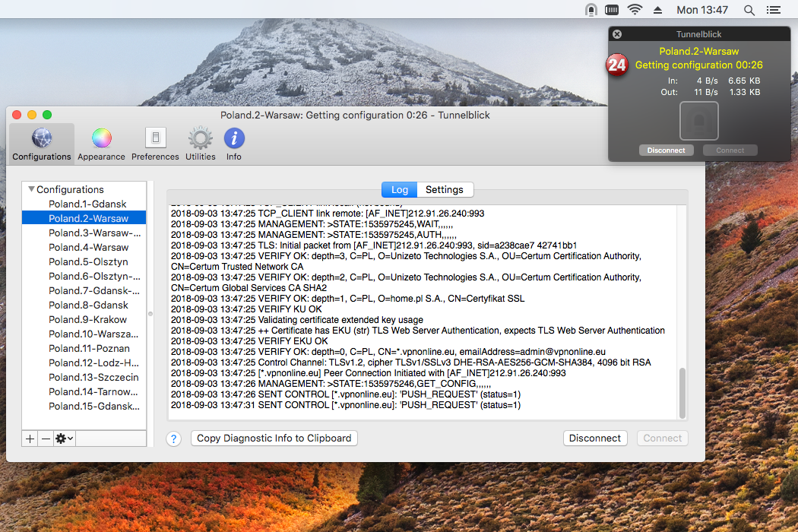Select Poland.4-Warsaw configuration
Viewport: 798px width, 532px height.
pyautogui.click(x=84, y=247)
